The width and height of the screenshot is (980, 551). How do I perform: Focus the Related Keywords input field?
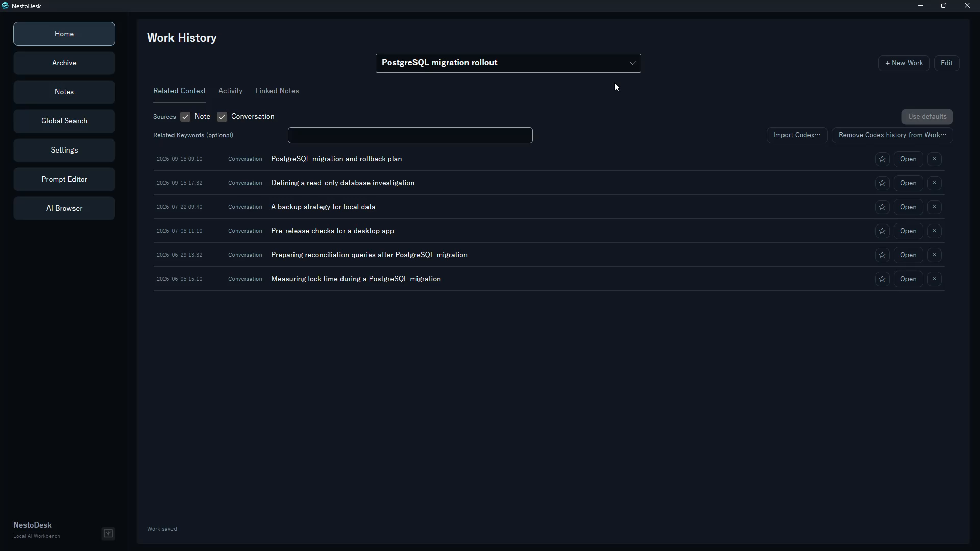(x=410, y=135)
